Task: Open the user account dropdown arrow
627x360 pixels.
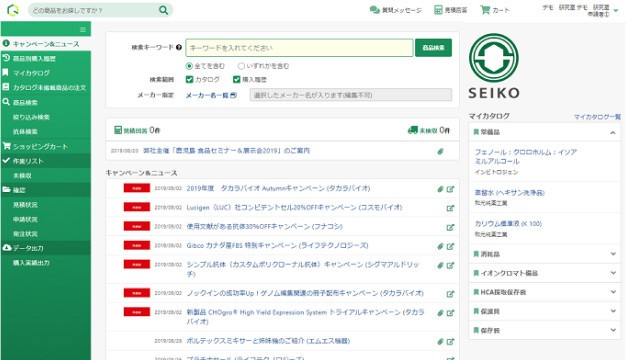Action: [616, 11]
